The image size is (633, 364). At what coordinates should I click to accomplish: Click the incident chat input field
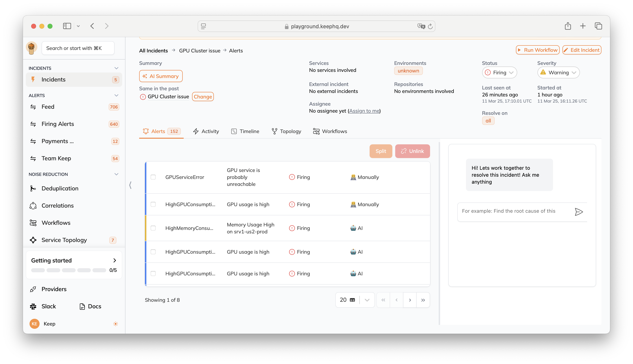point(516,211)
